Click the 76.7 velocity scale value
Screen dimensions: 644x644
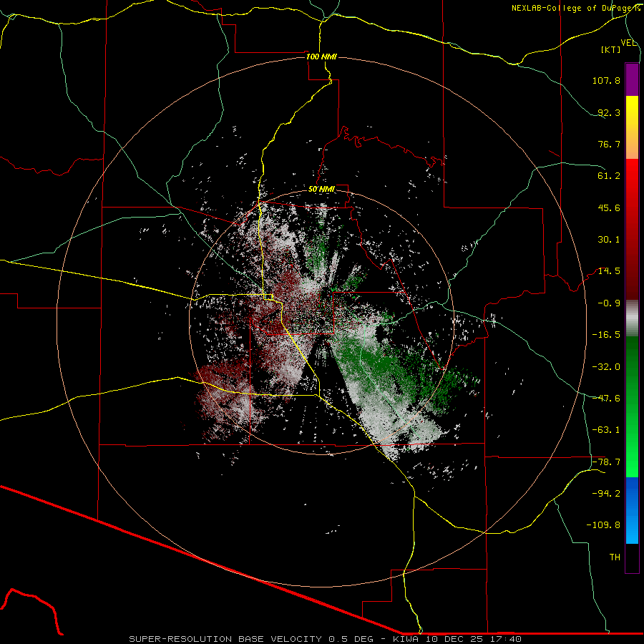pos(609,144)
